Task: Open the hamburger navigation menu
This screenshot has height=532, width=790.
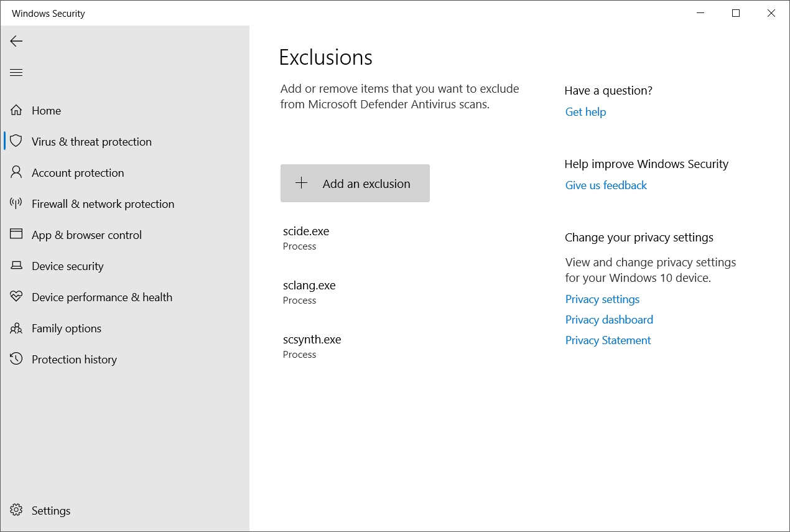Action: click(x=16, y=73)
